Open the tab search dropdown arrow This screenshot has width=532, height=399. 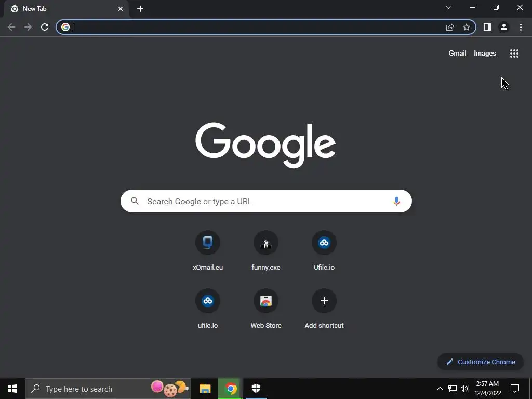(x=448, y=7)
